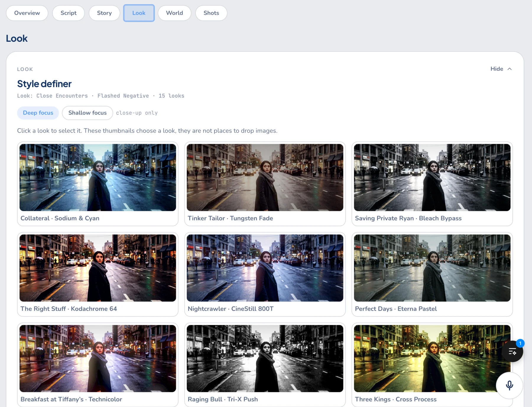Screen dimensions: 532x407
Task: Enable the Deep focus option
Action: (38, 113)
